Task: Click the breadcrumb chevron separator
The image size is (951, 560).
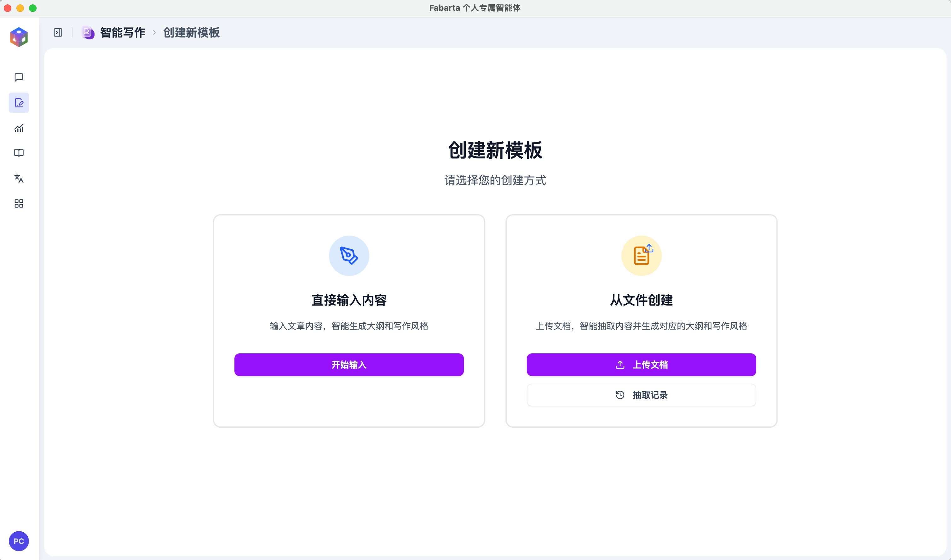Action: [154, 32]
